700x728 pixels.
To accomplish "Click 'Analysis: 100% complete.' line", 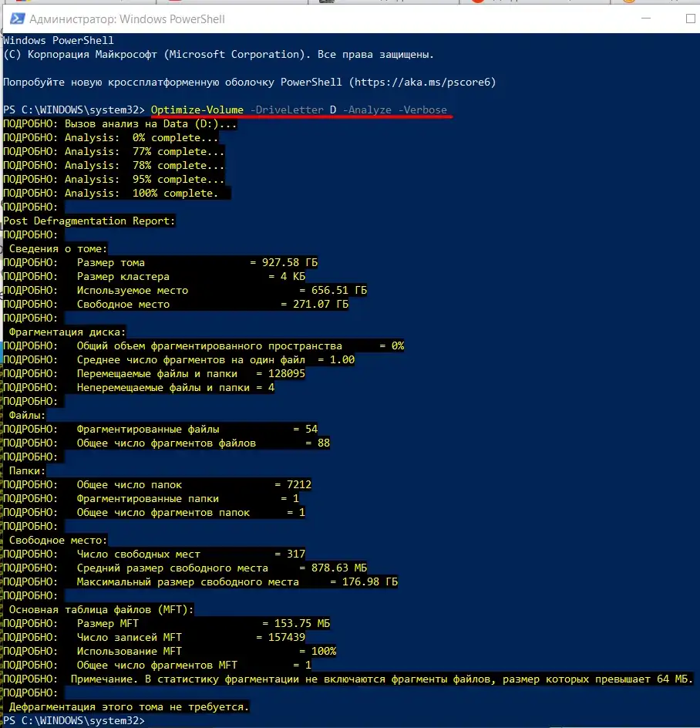I will [x=111, y=193].
